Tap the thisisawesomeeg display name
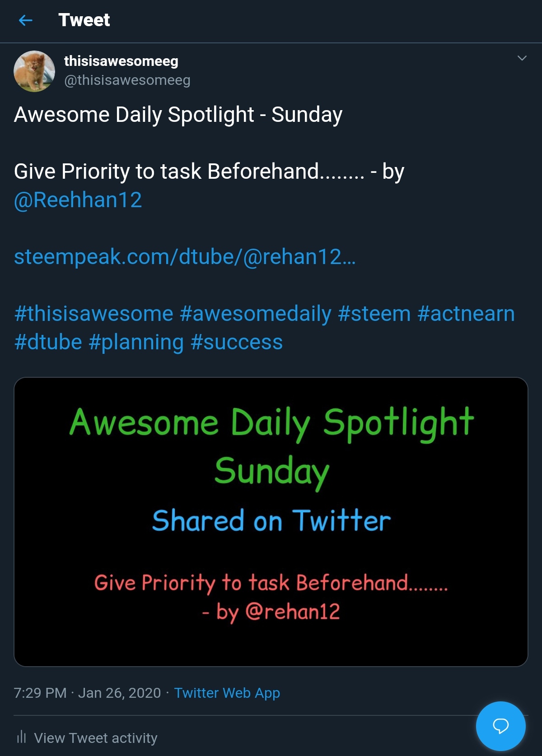The image size is (542, 756). click(121, 61)
